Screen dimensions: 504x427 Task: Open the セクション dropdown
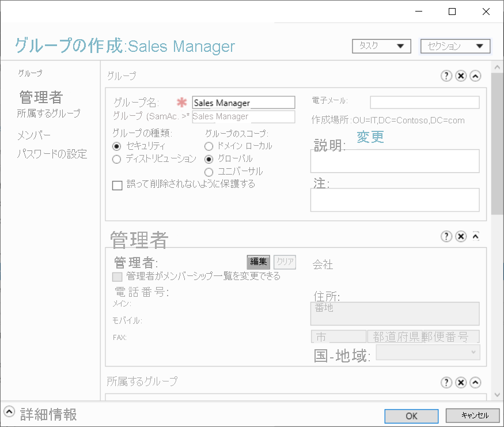tap(455, 46)
